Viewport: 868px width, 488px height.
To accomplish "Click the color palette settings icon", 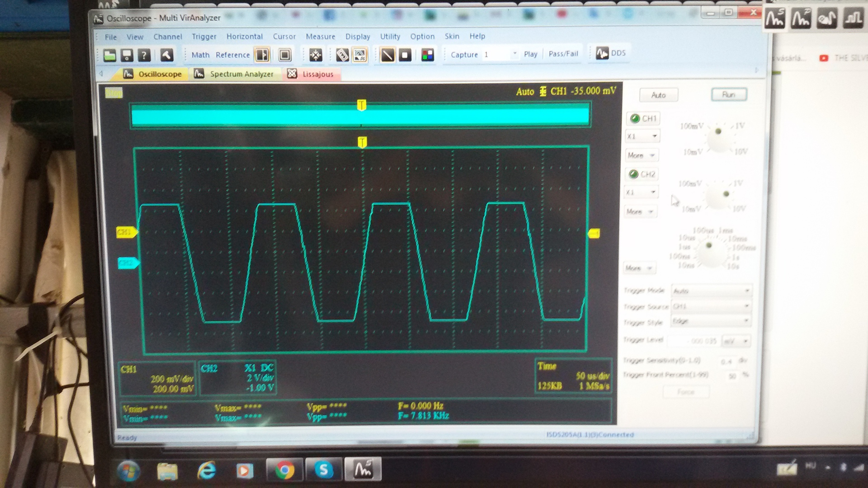I will (x=427, y=55).
